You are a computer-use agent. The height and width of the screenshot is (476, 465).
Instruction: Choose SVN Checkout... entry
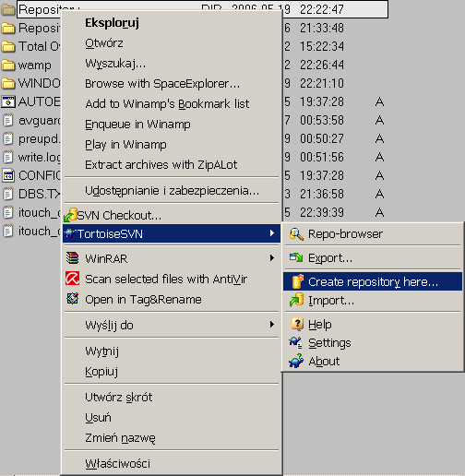[172, 215]
